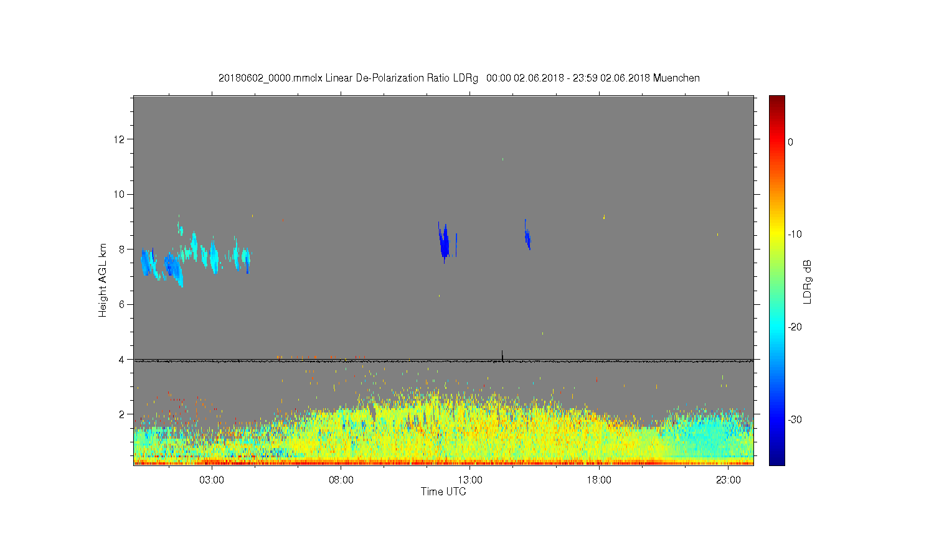The height and width of the screenshot is (560, 934).
Task: Click the height tick label 2
Action: coord(122,414)
